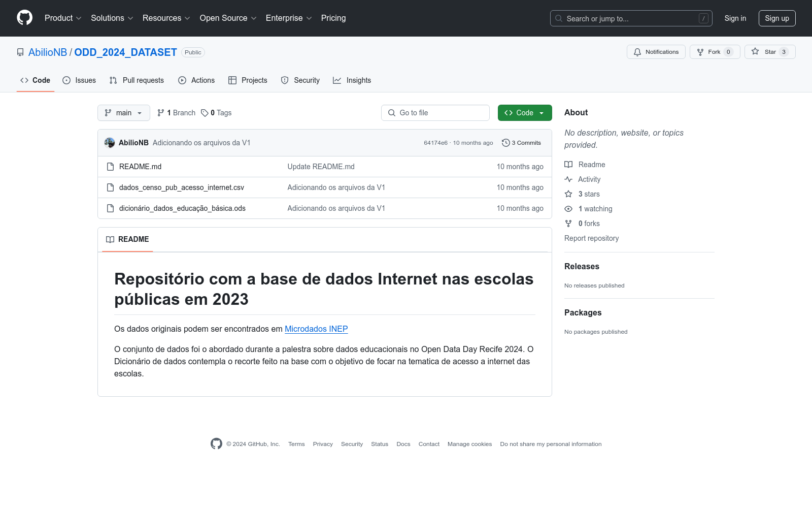Click the Activity pulse icon in About
Viewport: 812px width, 508px height.
pos(568,179)
